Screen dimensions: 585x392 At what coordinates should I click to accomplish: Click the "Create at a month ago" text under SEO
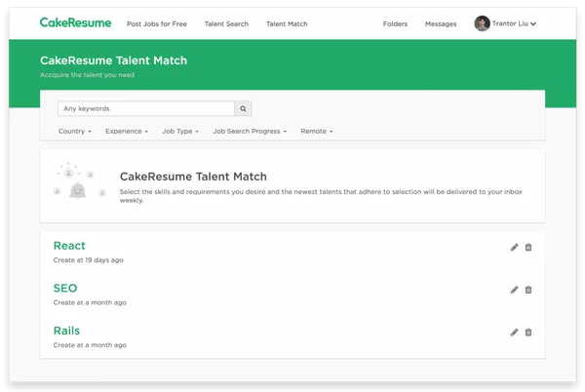90,303
